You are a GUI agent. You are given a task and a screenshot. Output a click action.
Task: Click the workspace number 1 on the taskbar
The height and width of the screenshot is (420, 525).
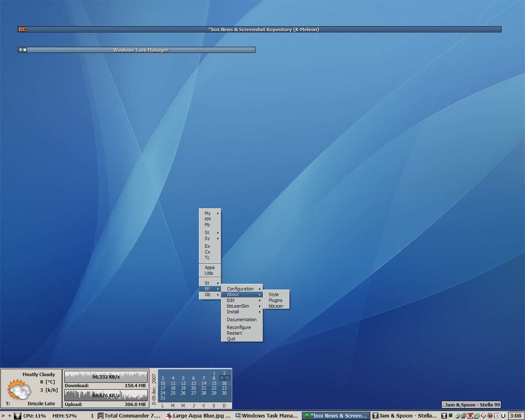click(92, 415)
